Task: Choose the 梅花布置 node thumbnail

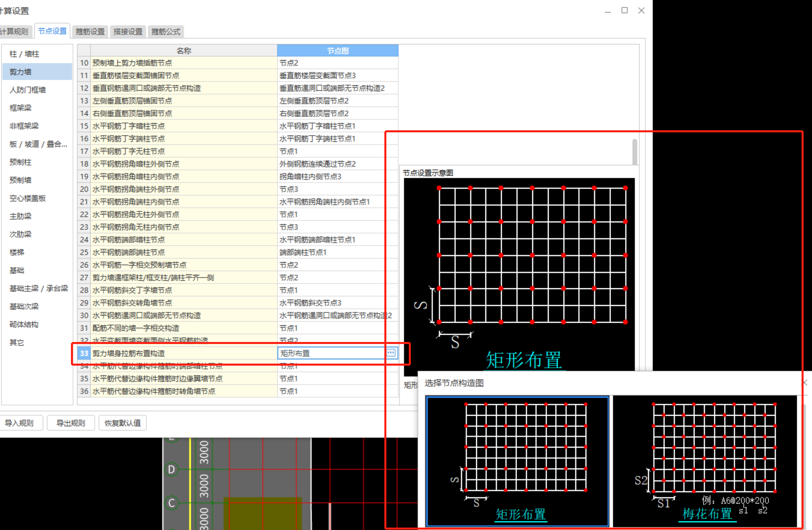Action: pos(705,461)
